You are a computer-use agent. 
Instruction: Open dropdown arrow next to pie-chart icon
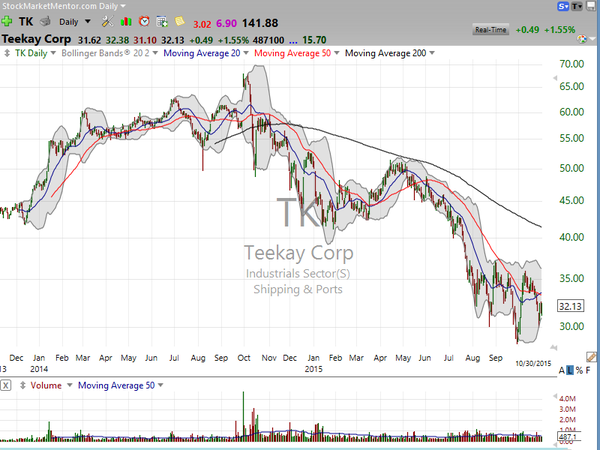tap(593, 39)
